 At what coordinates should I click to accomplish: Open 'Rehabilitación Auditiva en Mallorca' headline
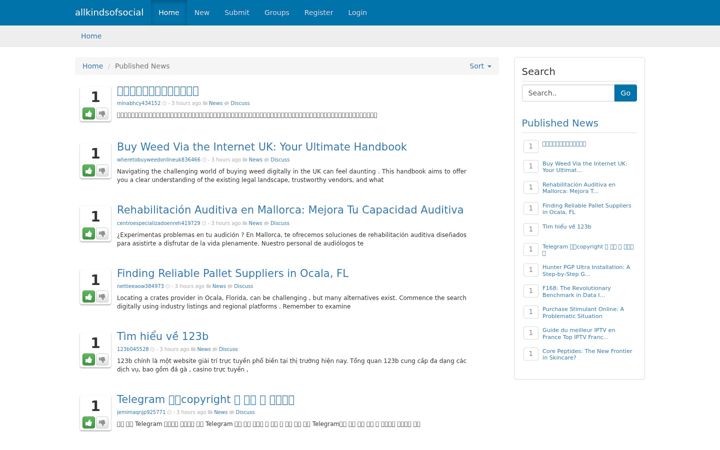[x=290, y=210]
